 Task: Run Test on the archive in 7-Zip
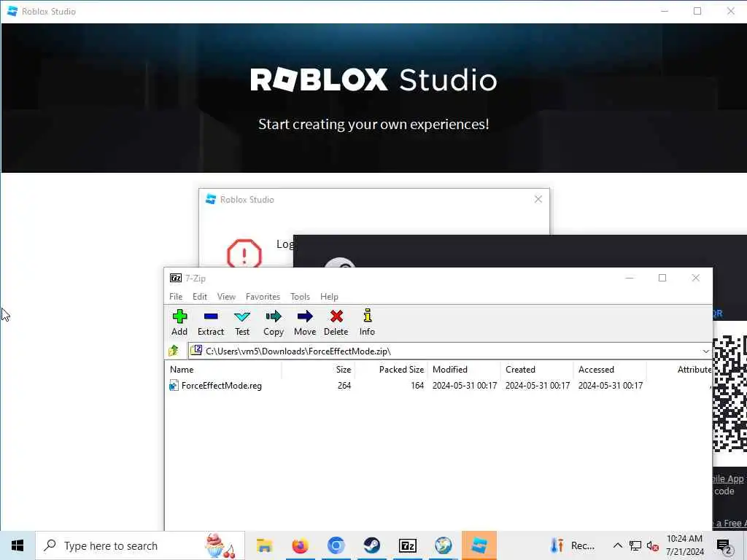click(242, 323)
